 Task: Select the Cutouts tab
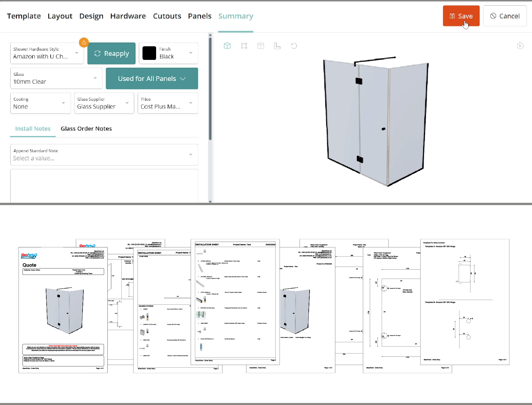tap(167, 16)
